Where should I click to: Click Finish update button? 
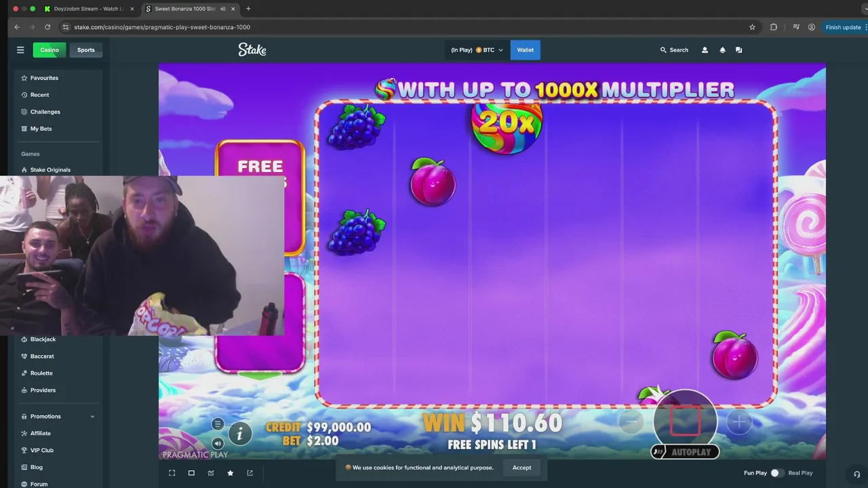(843, 27)
